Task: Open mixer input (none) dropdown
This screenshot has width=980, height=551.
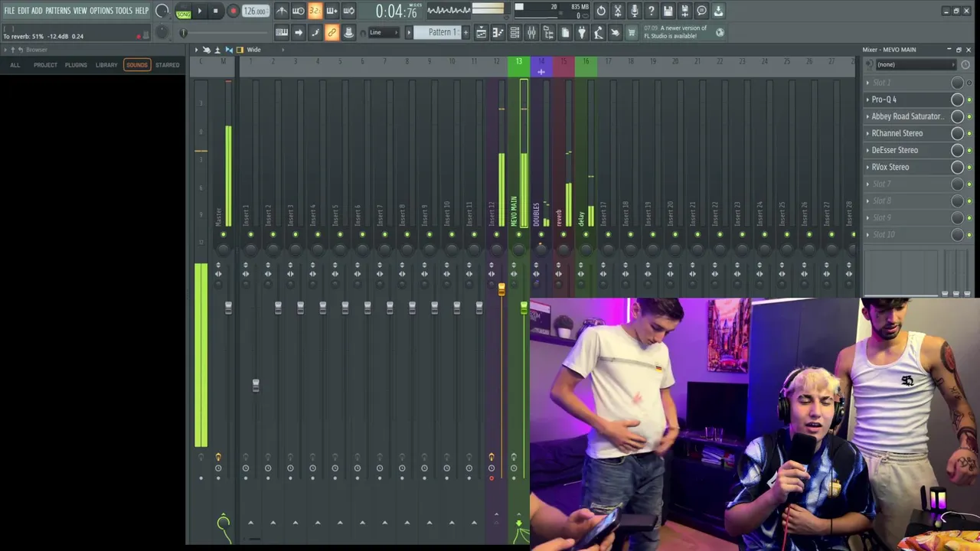Action: pyautogui.click(x=915, y=65)
